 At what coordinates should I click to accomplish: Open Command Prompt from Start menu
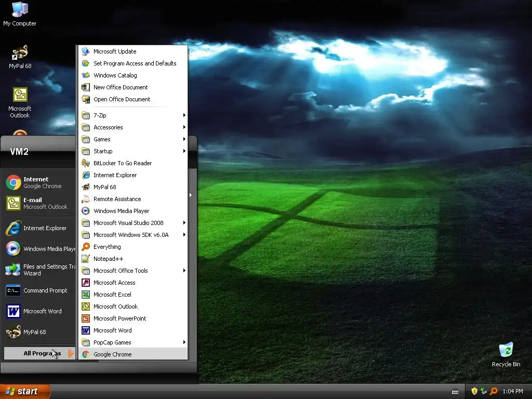(x=39, y=290)
